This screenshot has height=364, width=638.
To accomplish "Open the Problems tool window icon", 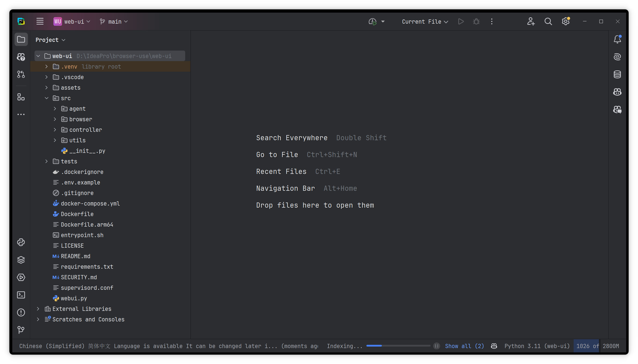I will (x=21, y=313).
